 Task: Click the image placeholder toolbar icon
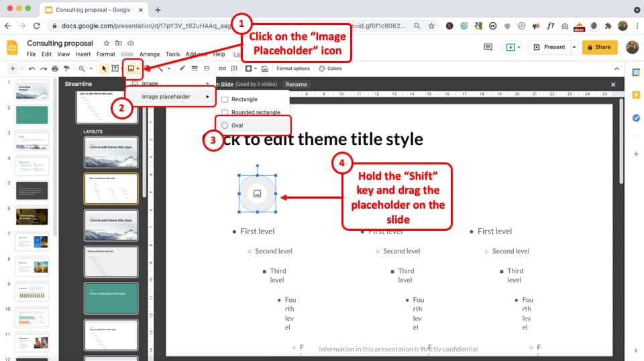[131, 68]
